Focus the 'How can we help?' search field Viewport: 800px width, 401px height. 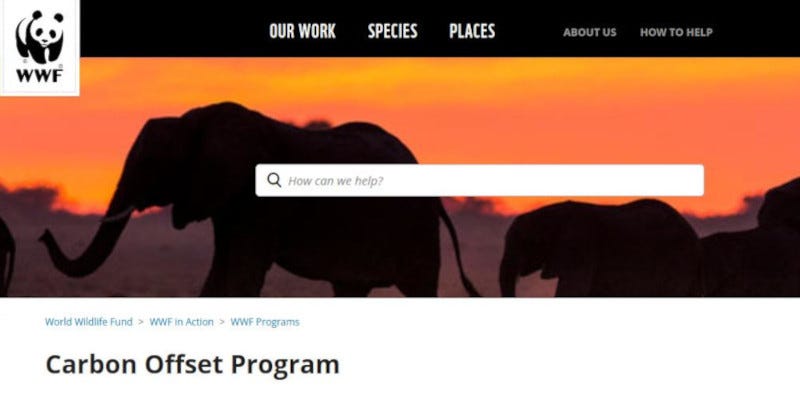point(479,180)
